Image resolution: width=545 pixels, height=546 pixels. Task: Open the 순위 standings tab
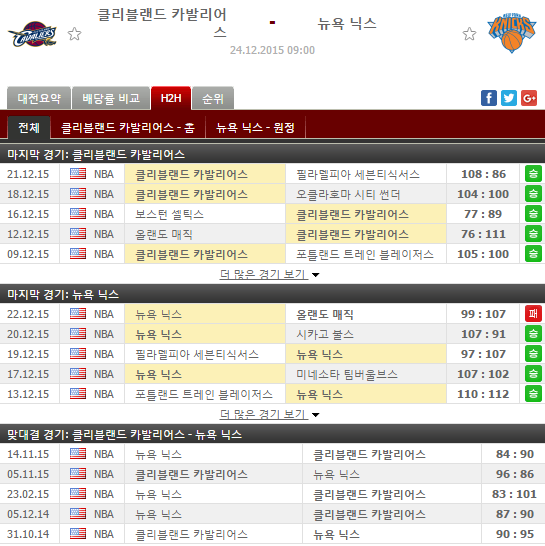(x=213, y=98)
